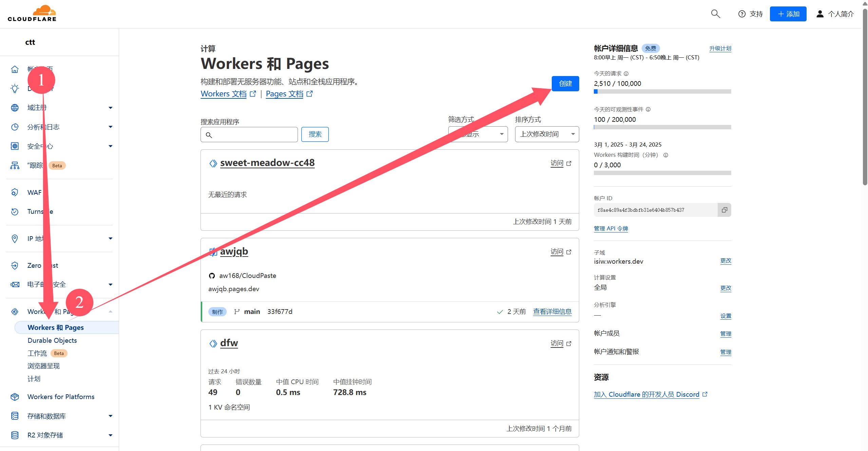Click the 安全中心 sidebar icon
Screen dimensions: 868x451
click(x=15, y=146)
